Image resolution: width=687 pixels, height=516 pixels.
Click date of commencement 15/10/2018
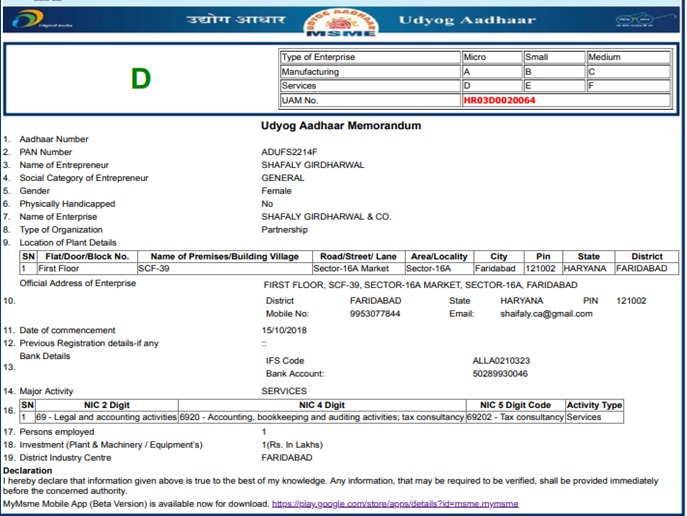tap(284, 330)
